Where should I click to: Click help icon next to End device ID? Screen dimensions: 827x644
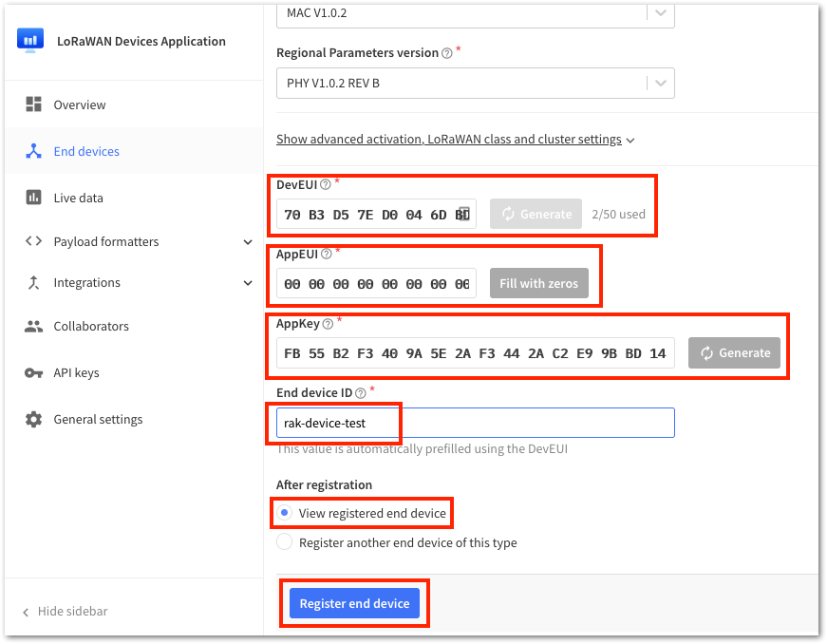tap(360, 393)
